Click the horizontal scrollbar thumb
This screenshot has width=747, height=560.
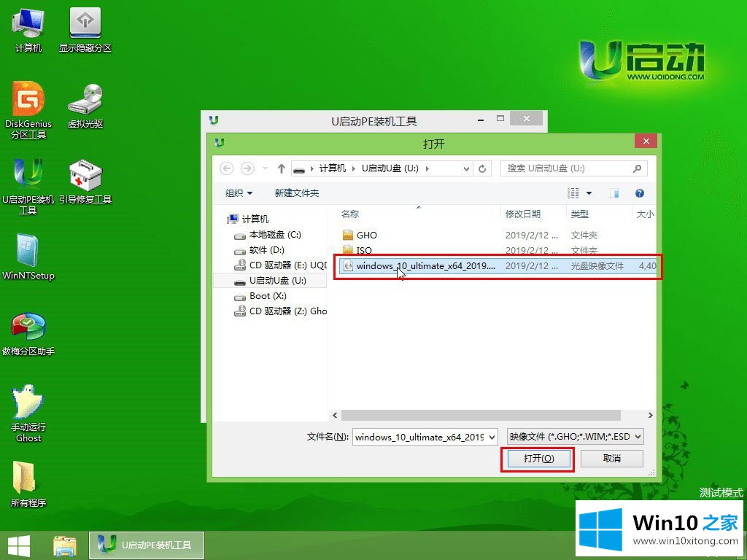(481, 415)
